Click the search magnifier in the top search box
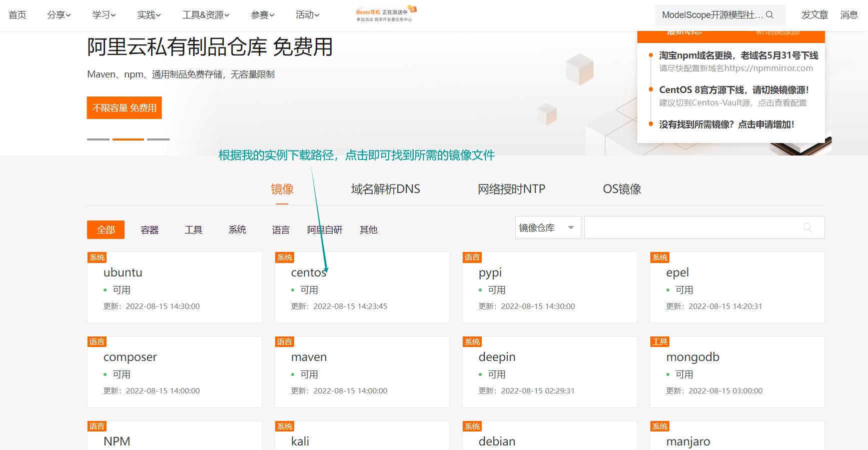868x450 pixels. (769, 15)
